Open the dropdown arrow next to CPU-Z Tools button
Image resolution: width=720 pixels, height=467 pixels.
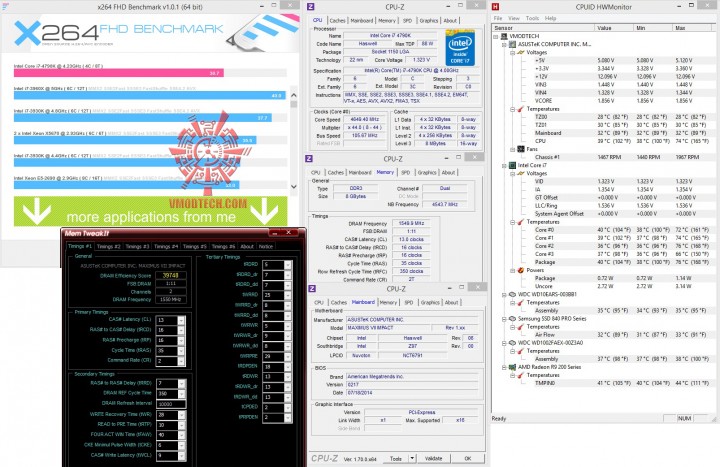412,458
